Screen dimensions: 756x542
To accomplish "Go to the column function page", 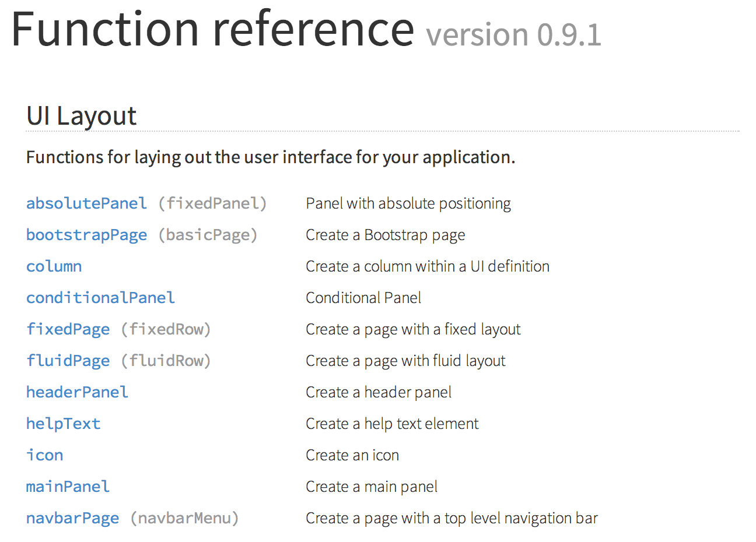I will pyautogui.click(x=54, y=266).
